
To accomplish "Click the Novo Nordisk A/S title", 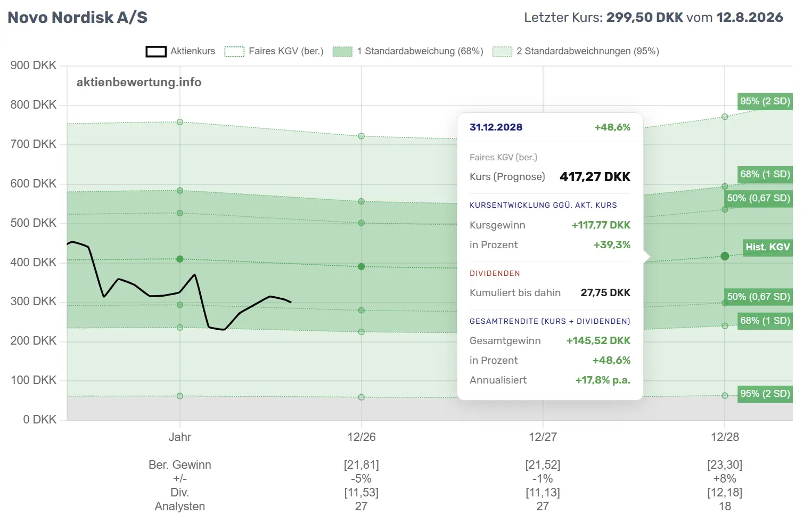I will [78, 18].
